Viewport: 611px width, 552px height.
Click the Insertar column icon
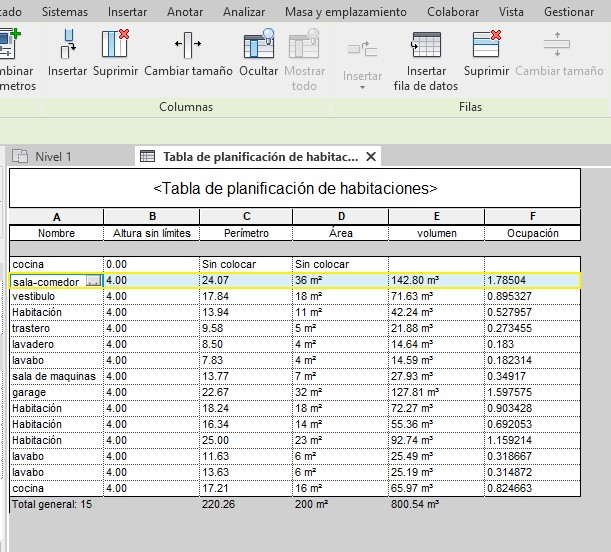coord(67,44)
